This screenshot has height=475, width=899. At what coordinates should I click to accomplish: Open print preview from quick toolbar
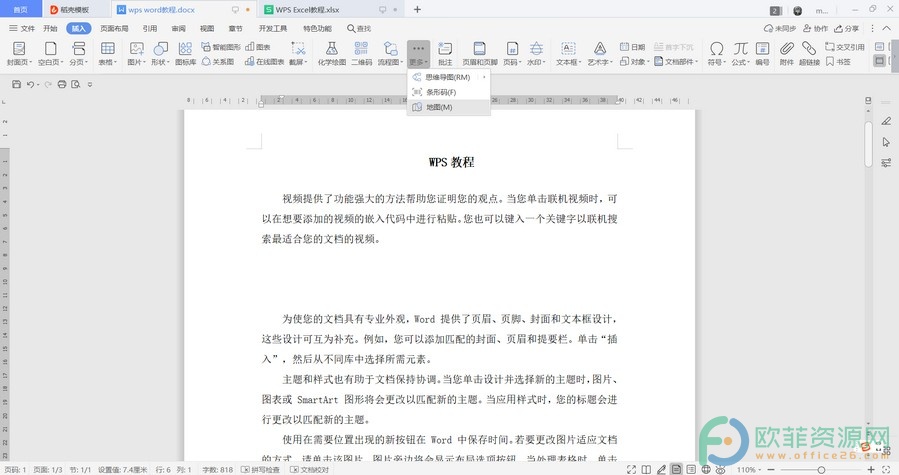76,84
